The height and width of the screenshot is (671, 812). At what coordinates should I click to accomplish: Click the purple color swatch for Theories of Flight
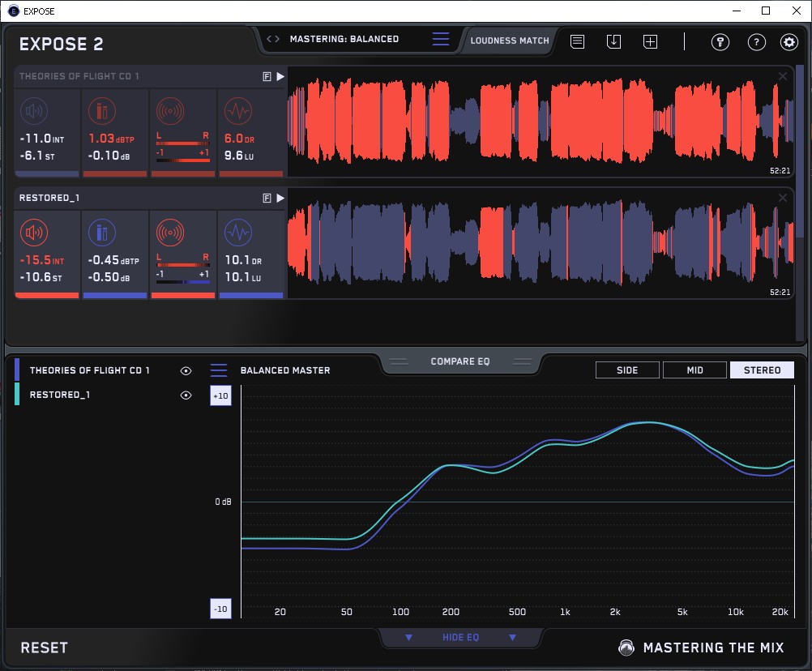click(x=17, y=370)
